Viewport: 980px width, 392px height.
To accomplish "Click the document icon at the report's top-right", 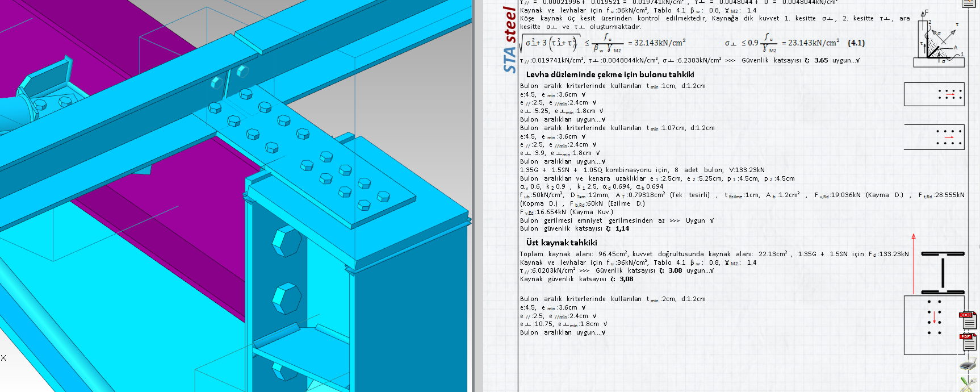I will [x=968, y=3].
